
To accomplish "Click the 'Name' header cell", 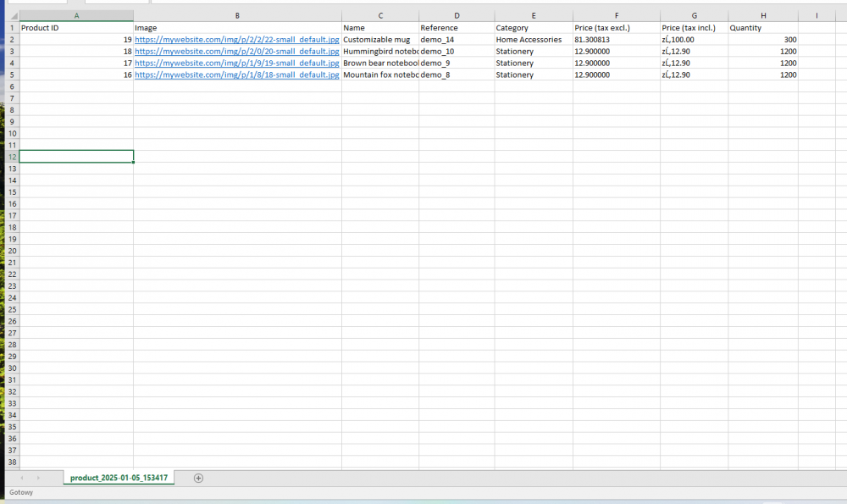I will point(380,28).
